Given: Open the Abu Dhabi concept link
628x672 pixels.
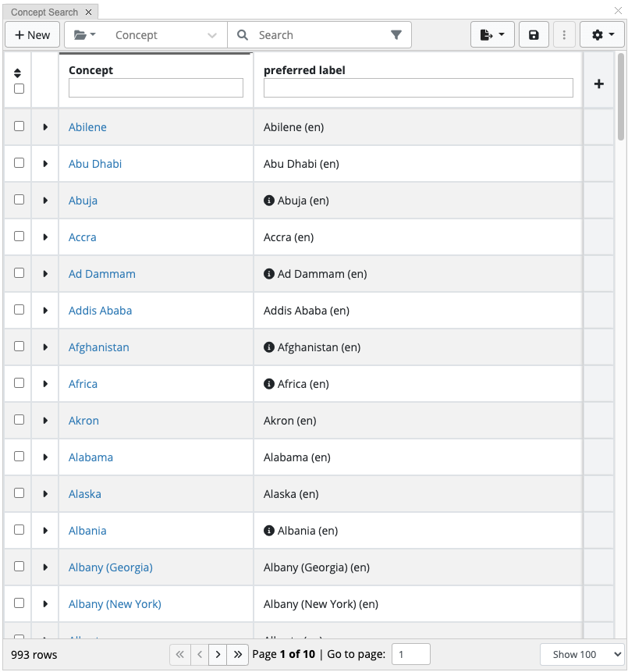Looking at the screenshot, I should point(94,163).
